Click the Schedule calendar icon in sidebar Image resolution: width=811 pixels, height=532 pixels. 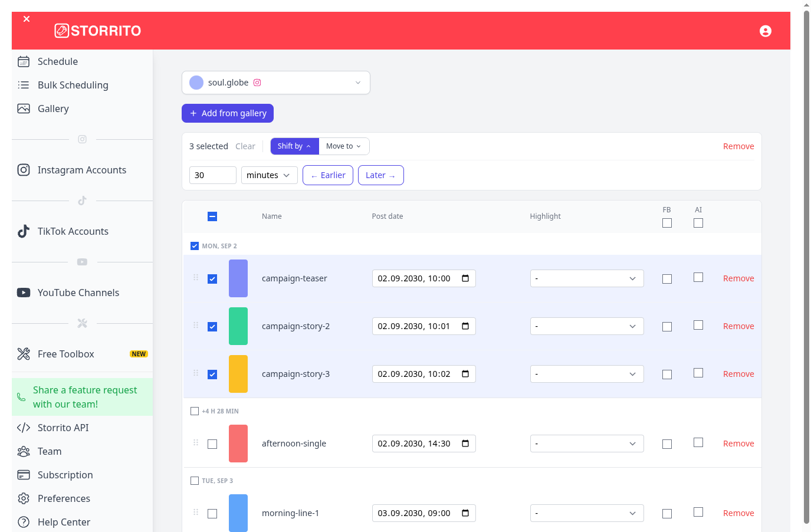[x=24, y=61]
